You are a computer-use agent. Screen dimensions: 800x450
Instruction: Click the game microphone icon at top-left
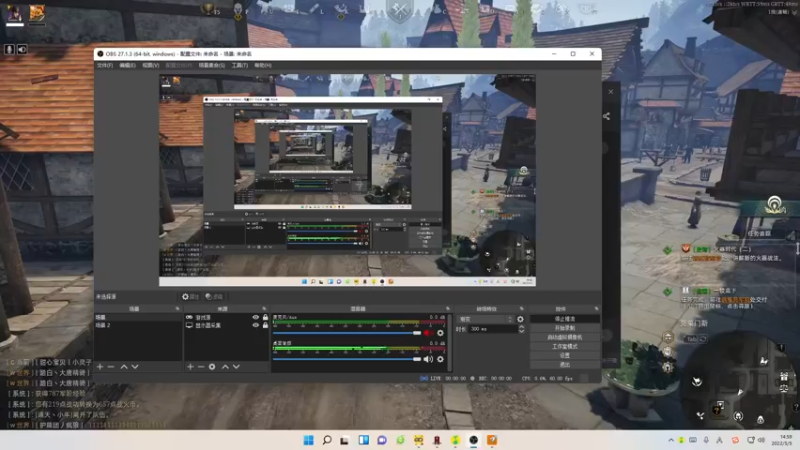[9, 49]
